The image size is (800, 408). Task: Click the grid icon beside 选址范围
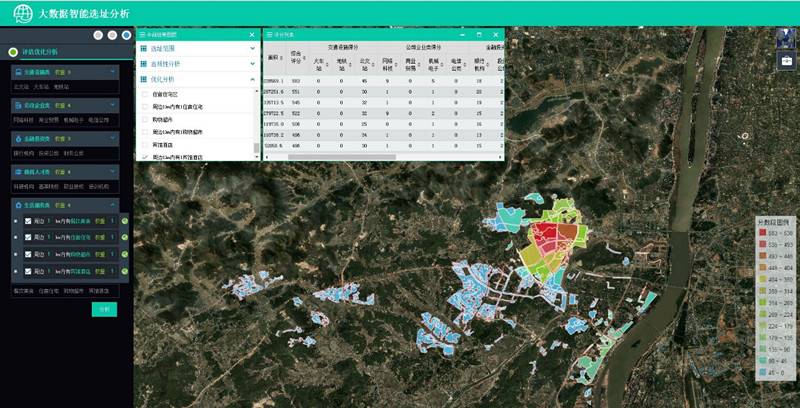pyautogui.click(x=144, y=48)
